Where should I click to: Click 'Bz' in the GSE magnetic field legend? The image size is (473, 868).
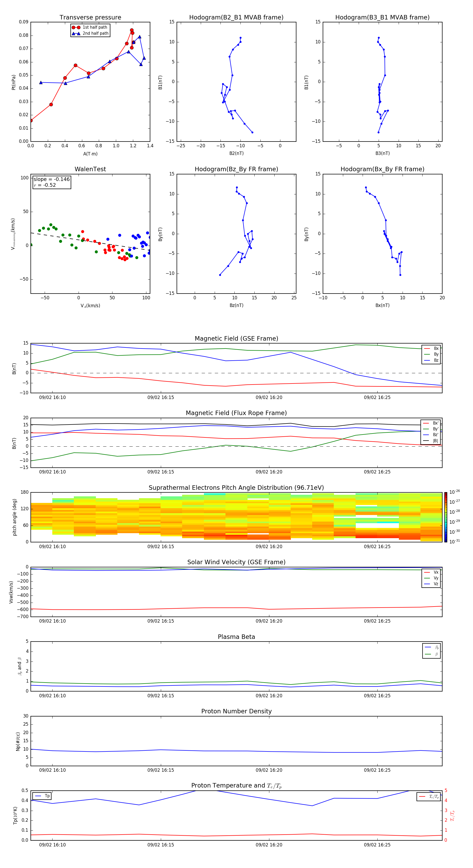(x=436, y=360)
